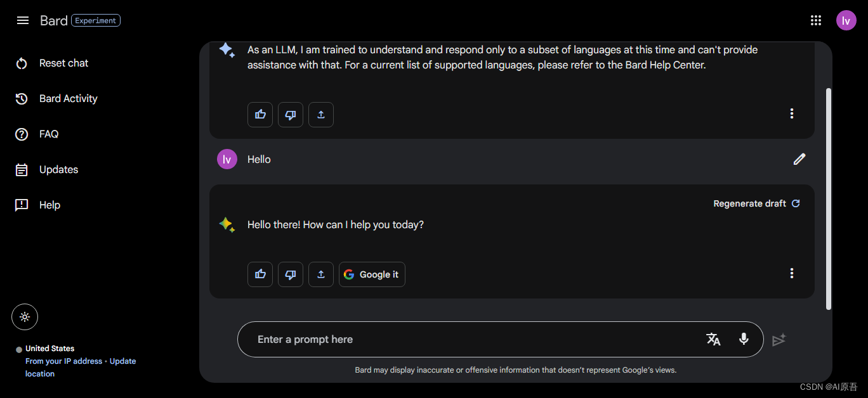Viewport: 868px width, 398px height.
Task: Click the United States location text
Action: (49, 349)
